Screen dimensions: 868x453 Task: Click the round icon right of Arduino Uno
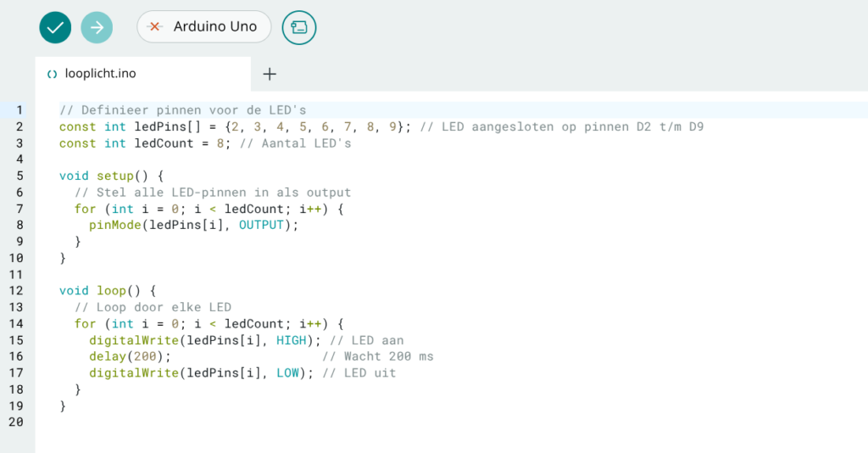tap(298, 27)
